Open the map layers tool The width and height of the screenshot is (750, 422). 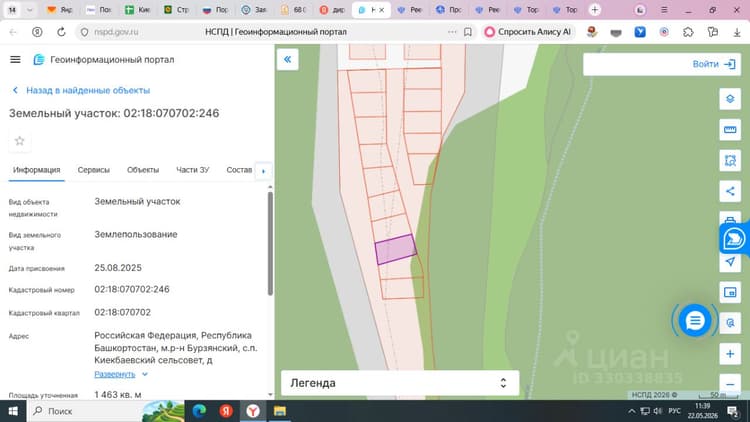(730, 99)
